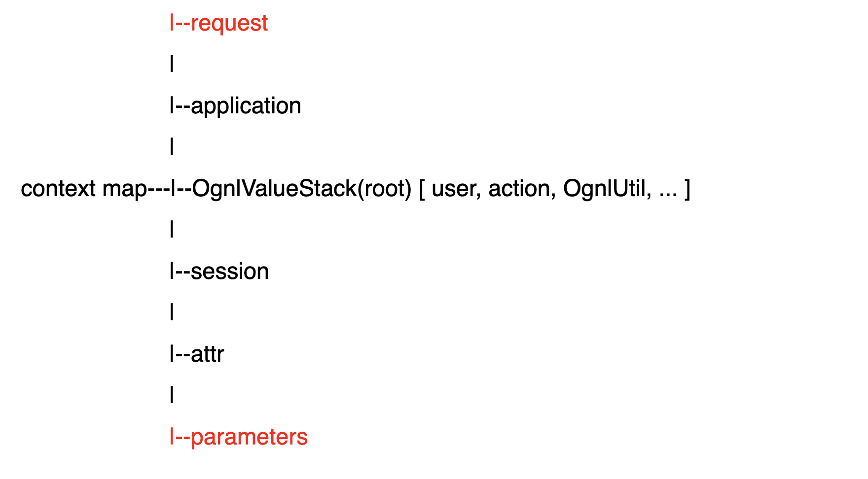
Task: Click the vertical connector below application
Action: point(172,146)
